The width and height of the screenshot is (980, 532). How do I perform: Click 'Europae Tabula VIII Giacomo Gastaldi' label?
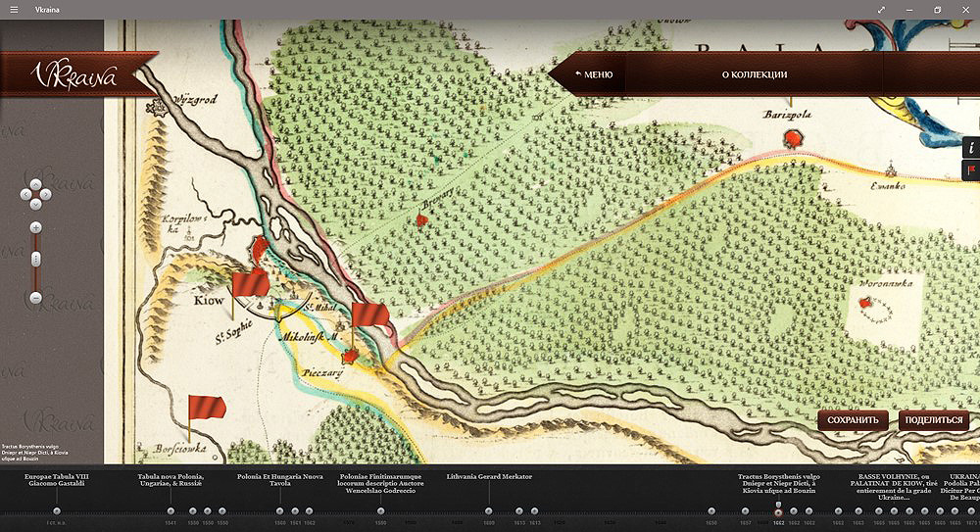pos(57,480)
